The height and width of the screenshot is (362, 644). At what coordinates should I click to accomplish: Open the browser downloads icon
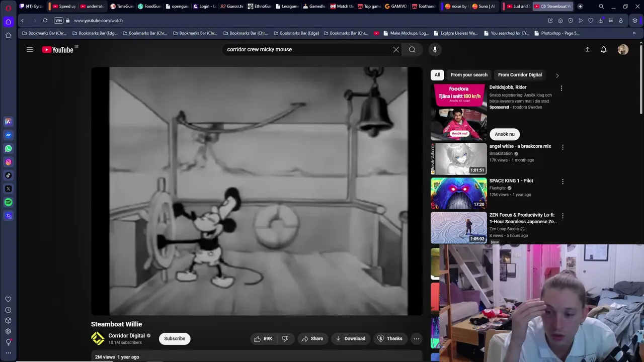600,21
